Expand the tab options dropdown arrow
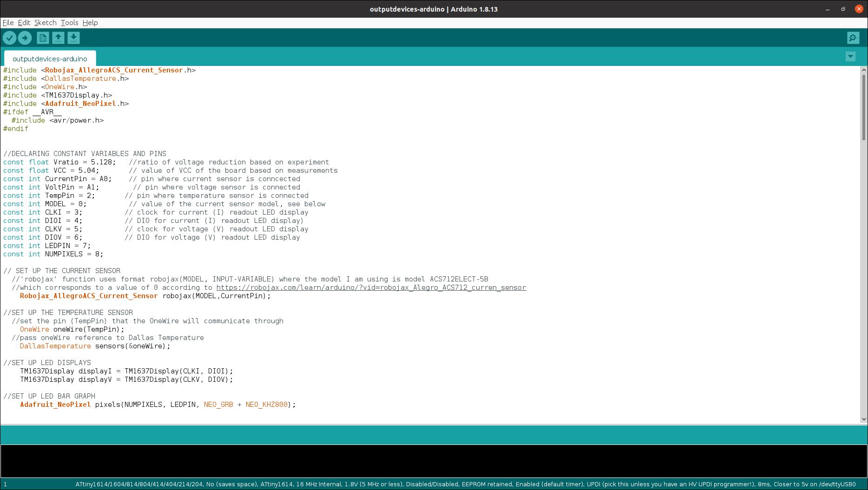868x490 pixels. click(x=850, y=57)
